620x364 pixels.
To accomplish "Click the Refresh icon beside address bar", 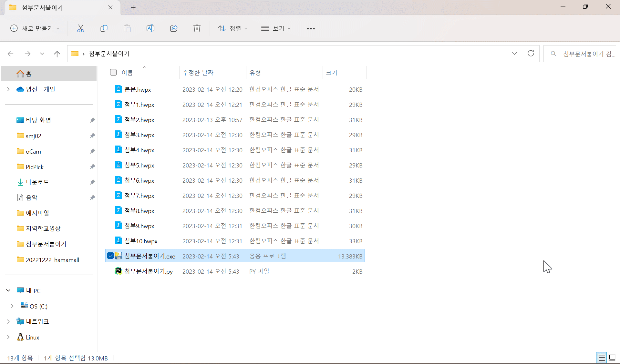I will click(x=531, y=53).
